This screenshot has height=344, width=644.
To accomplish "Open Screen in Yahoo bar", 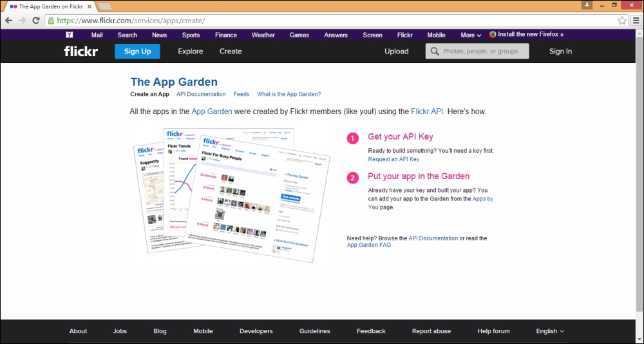I will 372,35.
